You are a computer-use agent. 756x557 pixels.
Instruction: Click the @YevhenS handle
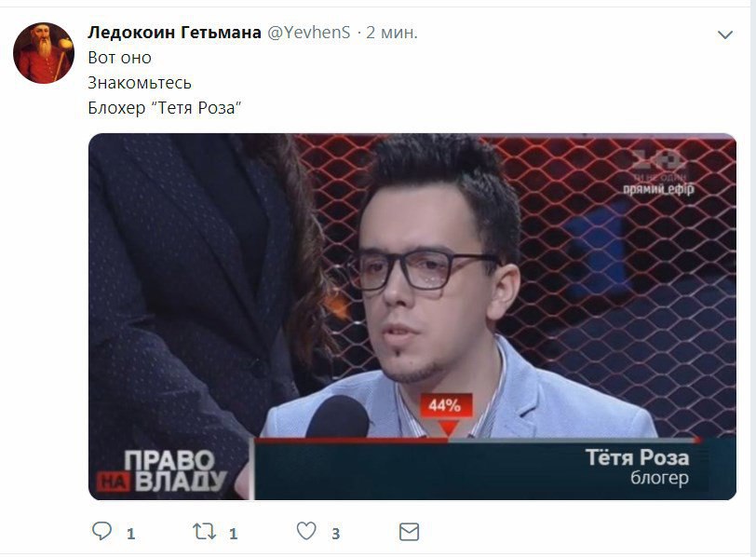308,33
